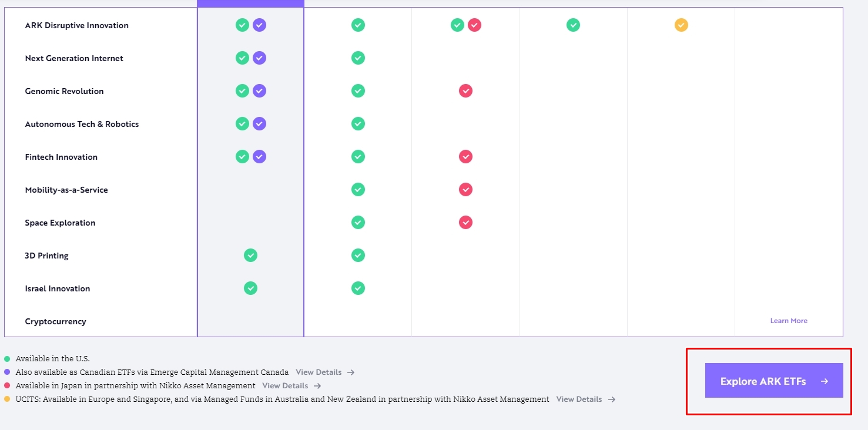The width and height of the screenshot is (868, 430).
Task: Open Explore ARK ETFs button
Action: tap(774, 381)
